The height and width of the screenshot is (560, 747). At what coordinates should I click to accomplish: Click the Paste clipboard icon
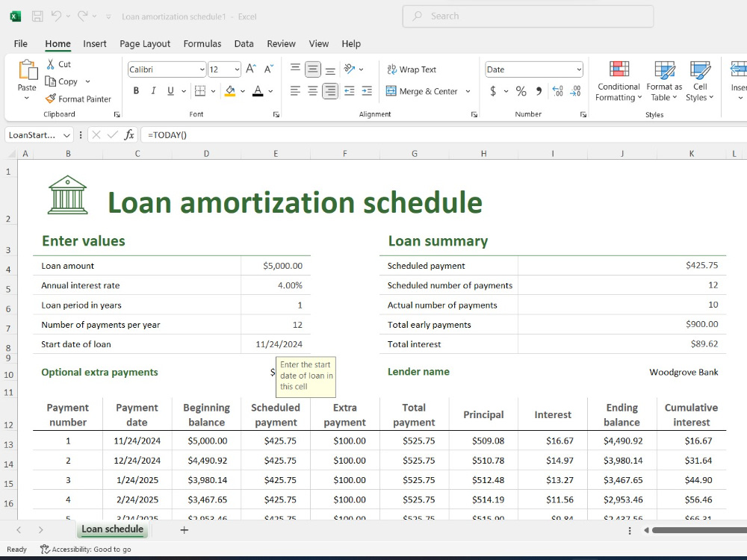[28, 70]
